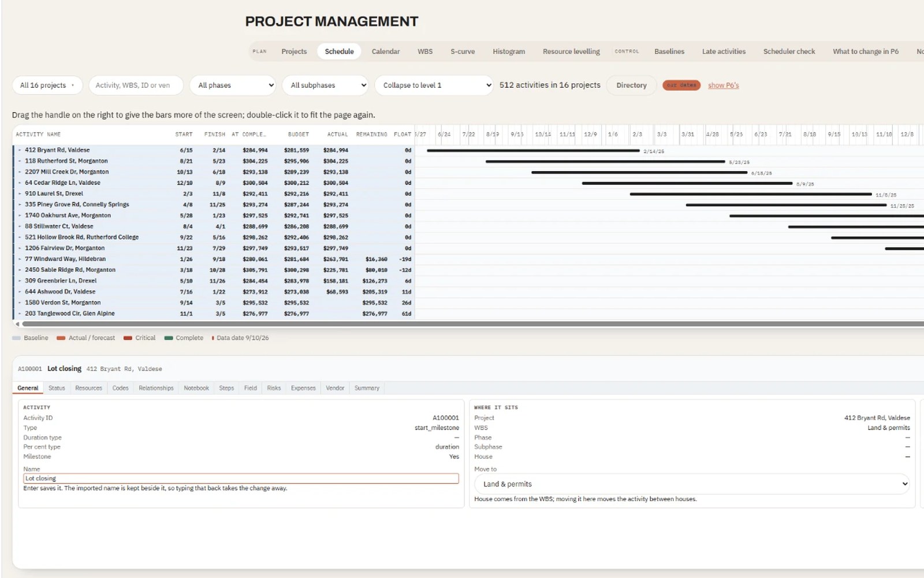Open the Codes detail tab

[x=120, y=388]
